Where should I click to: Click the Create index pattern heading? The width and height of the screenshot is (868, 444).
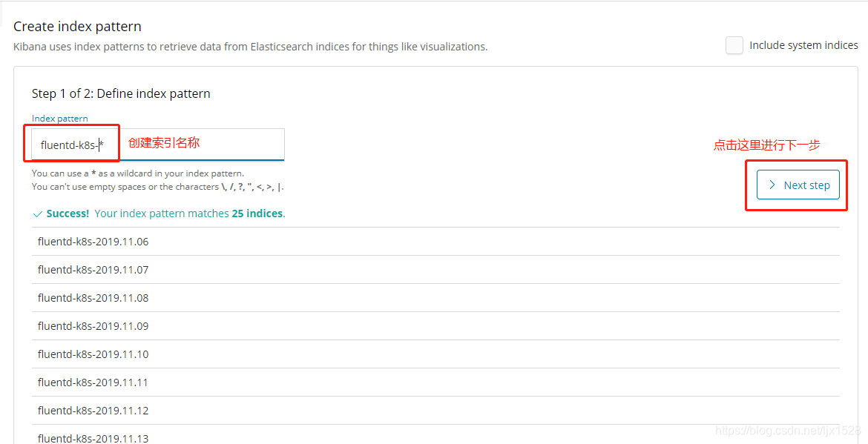tap(77, 27)
